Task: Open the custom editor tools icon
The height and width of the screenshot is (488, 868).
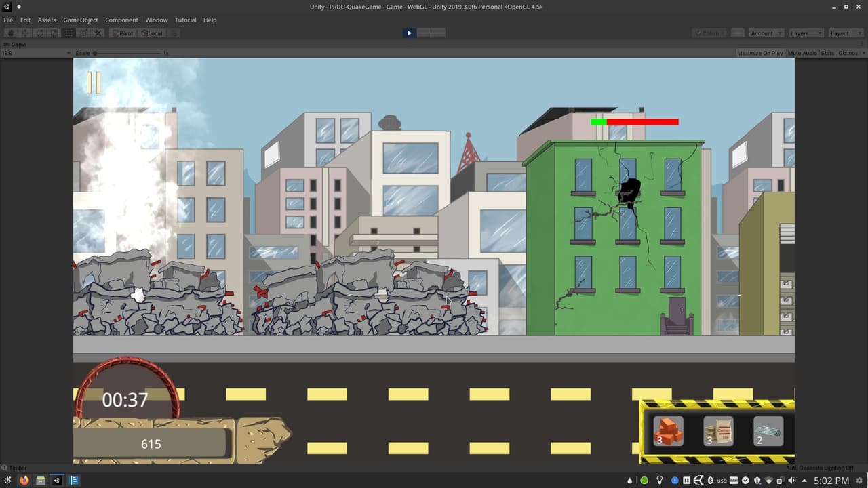Action: [x=98, y=33]
